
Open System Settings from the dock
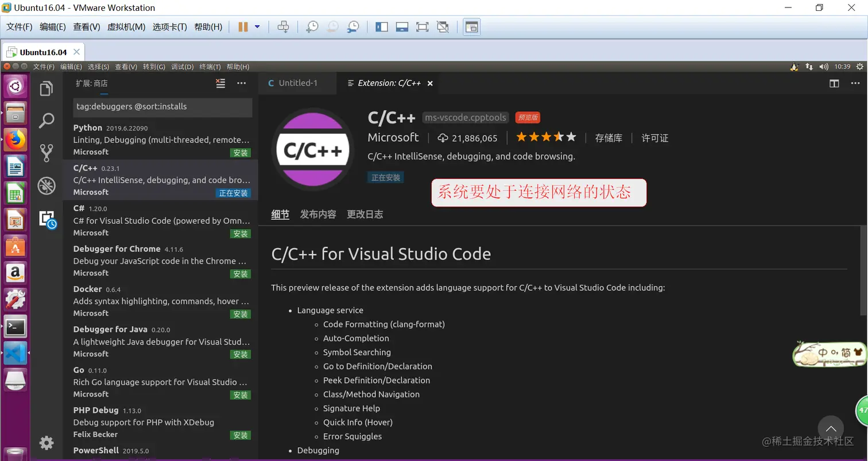click(15, 300)
